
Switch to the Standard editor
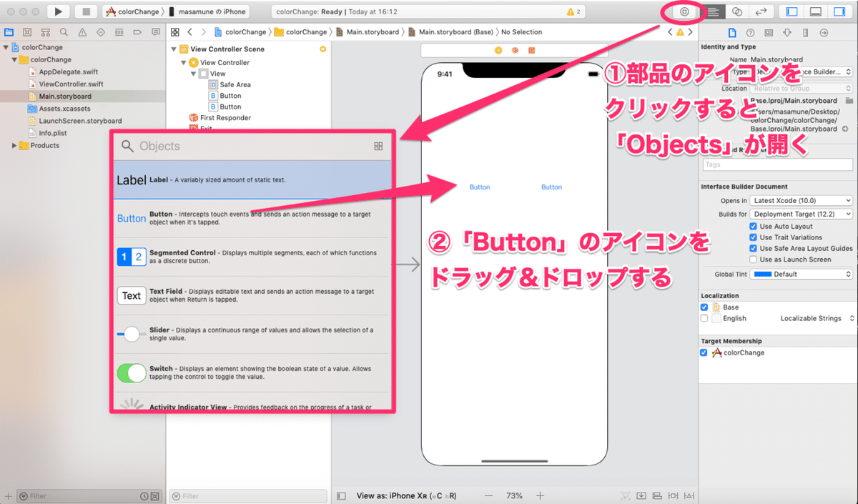pyautogui.click(x=712, y=11)
